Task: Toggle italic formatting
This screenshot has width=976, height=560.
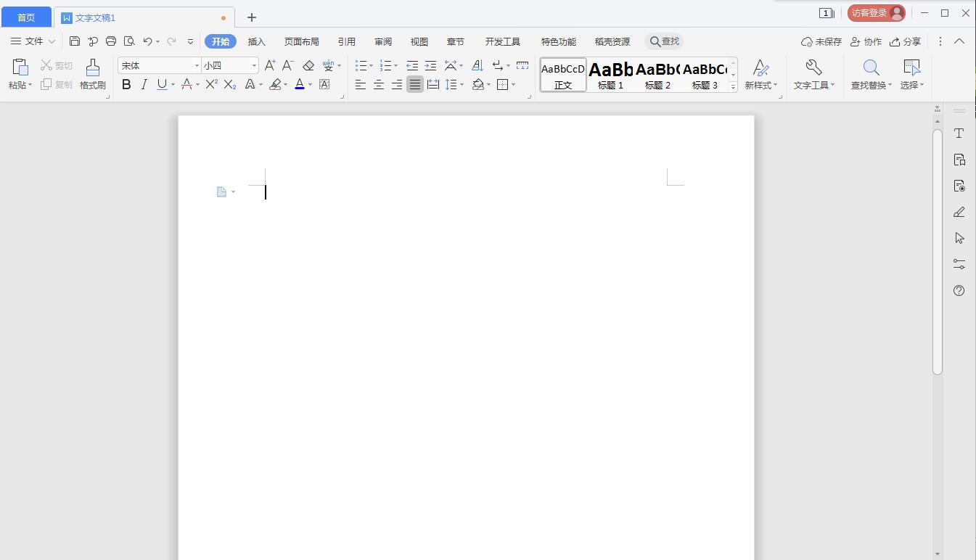Action: (x=144, y=85)
